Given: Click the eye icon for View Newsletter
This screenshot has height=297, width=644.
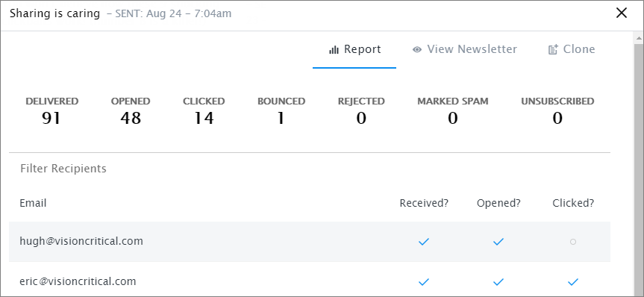Looking at the screenshot, I should point(417,50).
